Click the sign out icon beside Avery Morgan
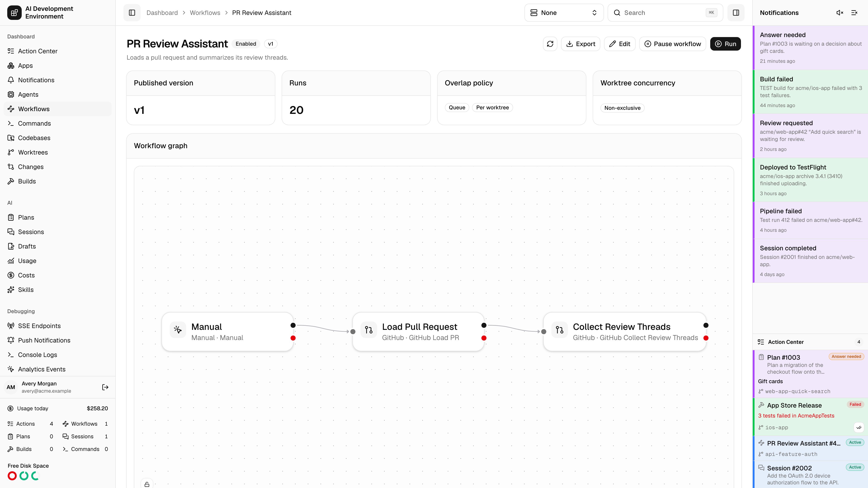This screenshot has width=868, height=488. 105,387
